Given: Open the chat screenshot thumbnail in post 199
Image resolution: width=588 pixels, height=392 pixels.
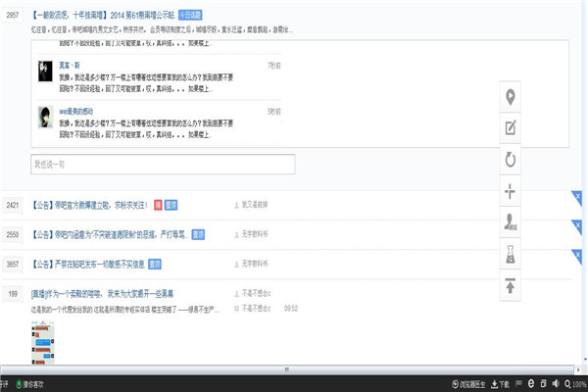Looking at the screenshot, I should (43, 343).
